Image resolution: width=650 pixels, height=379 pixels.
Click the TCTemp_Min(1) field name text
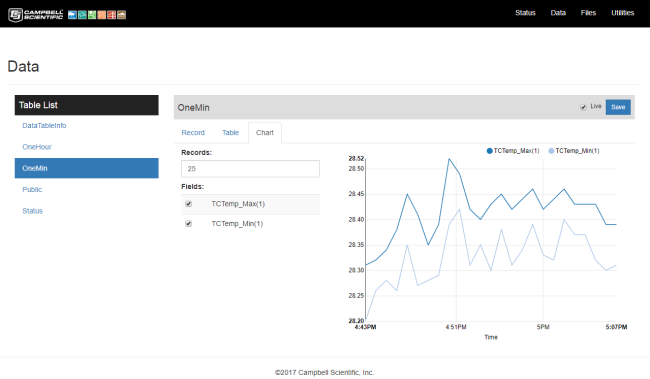[237, 224]
